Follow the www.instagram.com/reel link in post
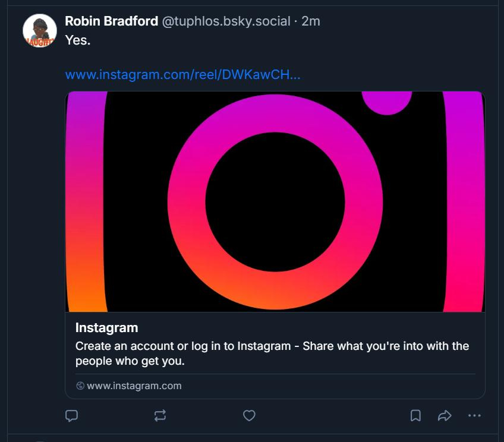 click(x=182, y=75)
